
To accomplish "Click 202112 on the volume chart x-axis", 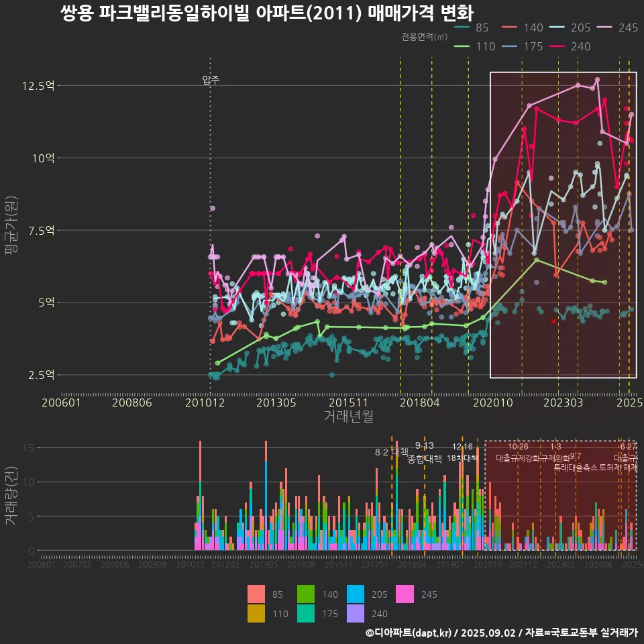I will point(523,564).
